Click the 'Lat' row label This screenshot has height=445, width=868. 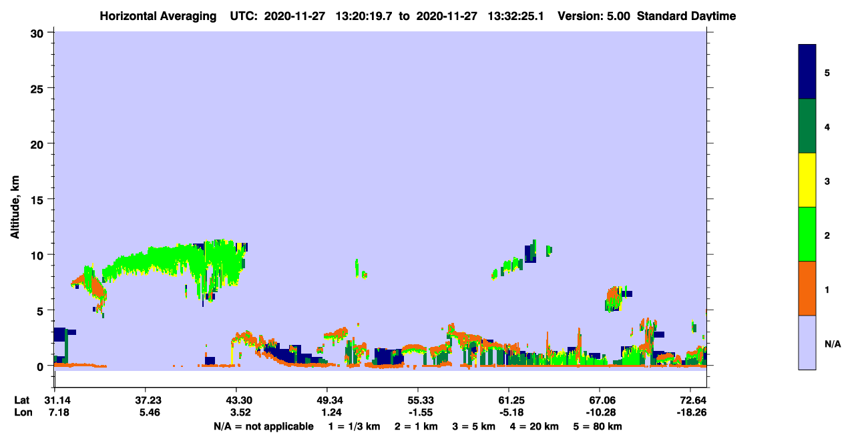(21, 400)
